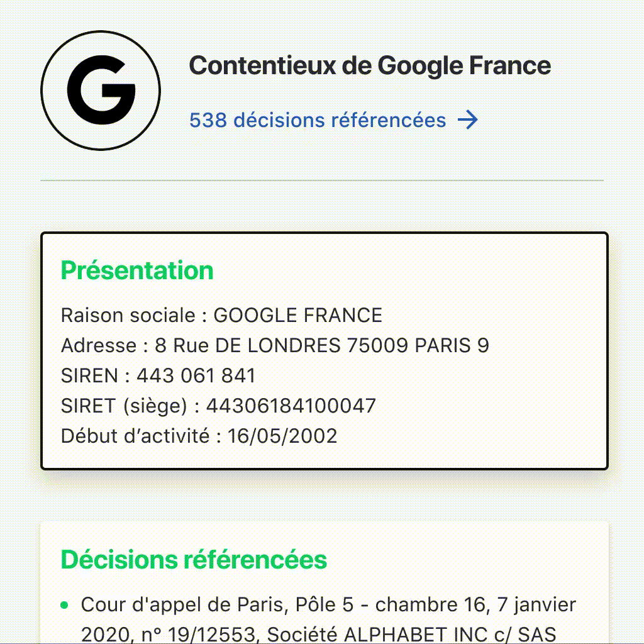Screen dimensions: 644x644
Task: Click the Contentieux de Google France title
Action: tap(370, 65)
